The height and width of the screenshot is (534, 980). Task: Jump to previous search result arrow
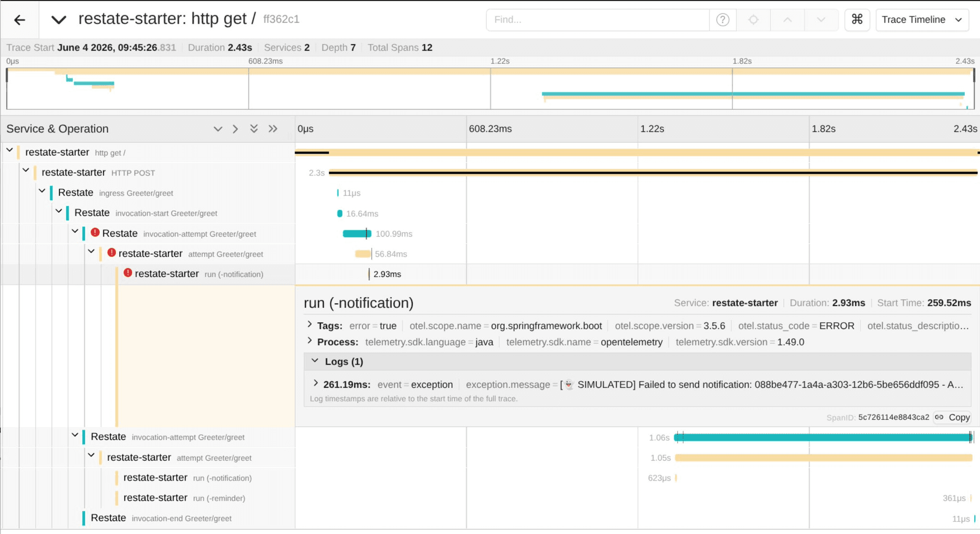(x=787, y=20)
